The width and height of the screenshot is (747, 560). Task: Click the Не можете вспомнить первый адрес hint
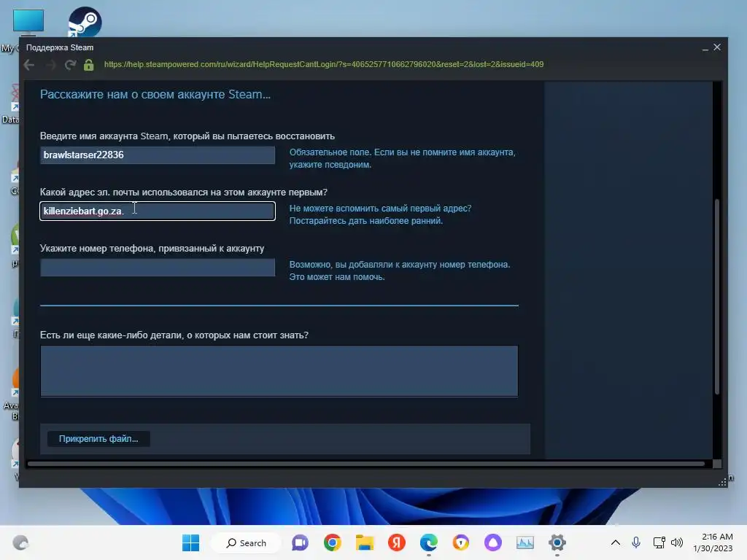tap(380, 215)
